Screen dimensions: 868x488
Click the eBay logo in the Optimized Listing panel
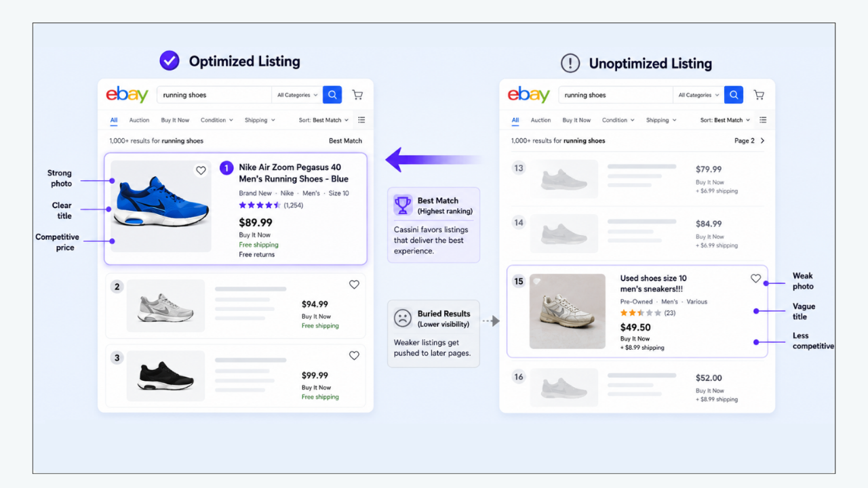[x=127, y=95]
